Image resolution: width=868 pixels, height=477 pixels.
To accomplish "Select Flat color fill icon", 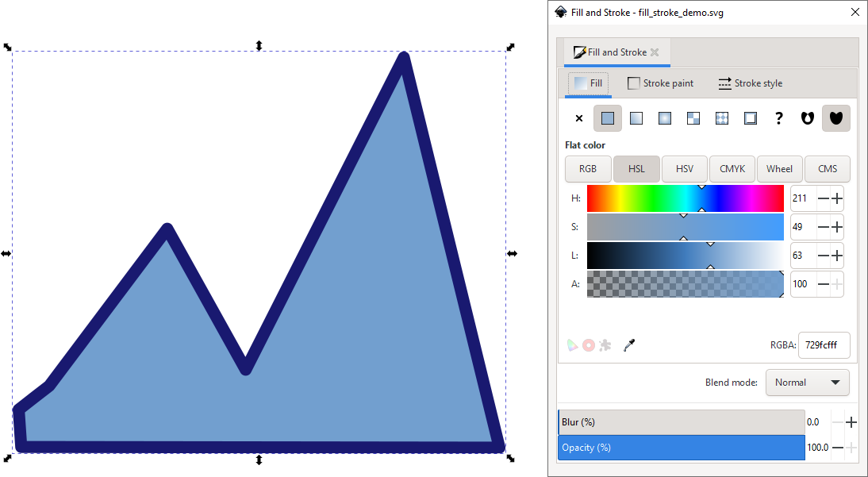I will point(608,118).
